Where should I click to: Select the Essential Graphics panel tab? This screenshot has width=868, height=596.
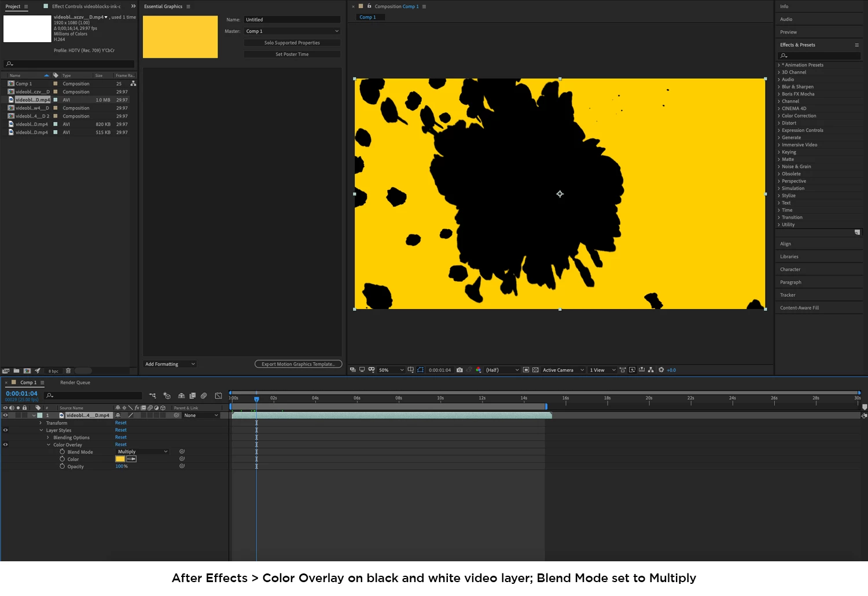click(163, 6)
